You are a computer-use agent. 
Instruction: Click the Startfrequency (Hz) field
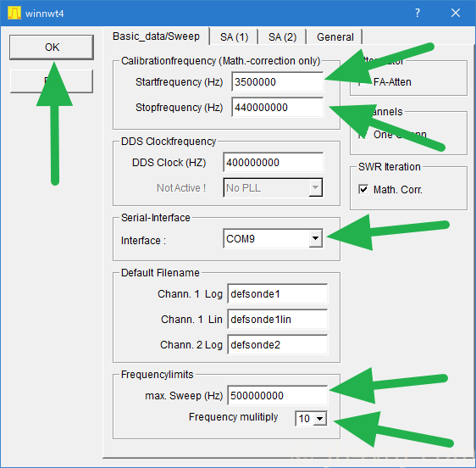(278, 81)
